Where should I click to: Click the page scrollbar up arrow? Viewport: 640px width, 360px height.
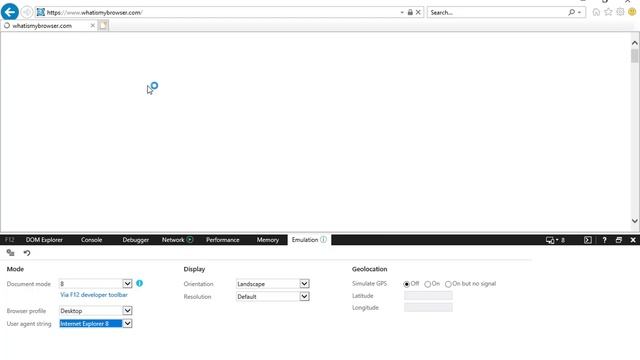(634, 43)
